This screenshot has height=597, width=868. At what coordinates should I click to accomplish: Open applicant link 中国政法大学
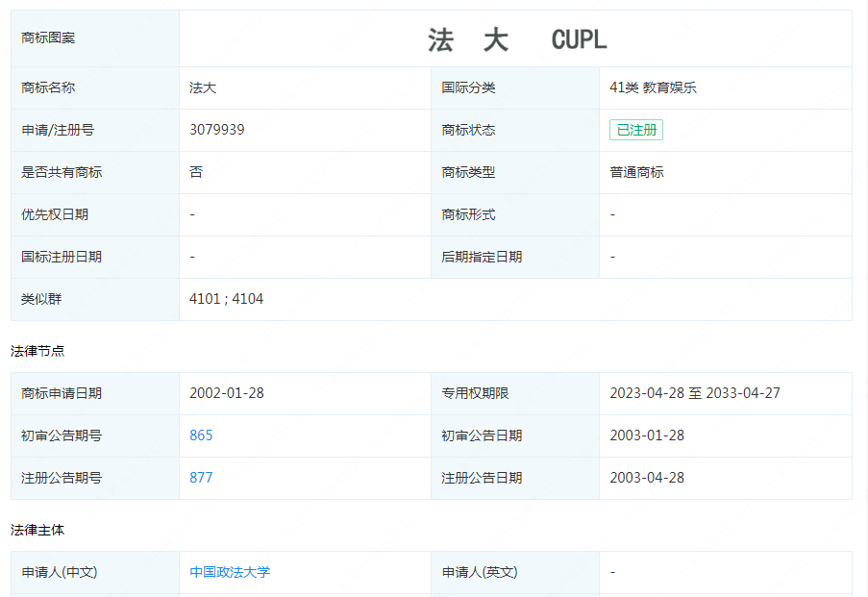click(230, 572)
